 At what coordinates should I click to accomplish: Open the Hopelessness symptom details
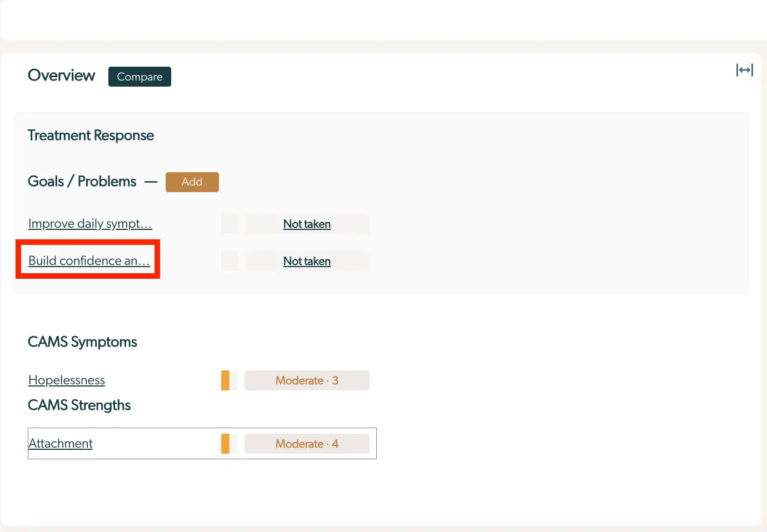click(66, 380)
